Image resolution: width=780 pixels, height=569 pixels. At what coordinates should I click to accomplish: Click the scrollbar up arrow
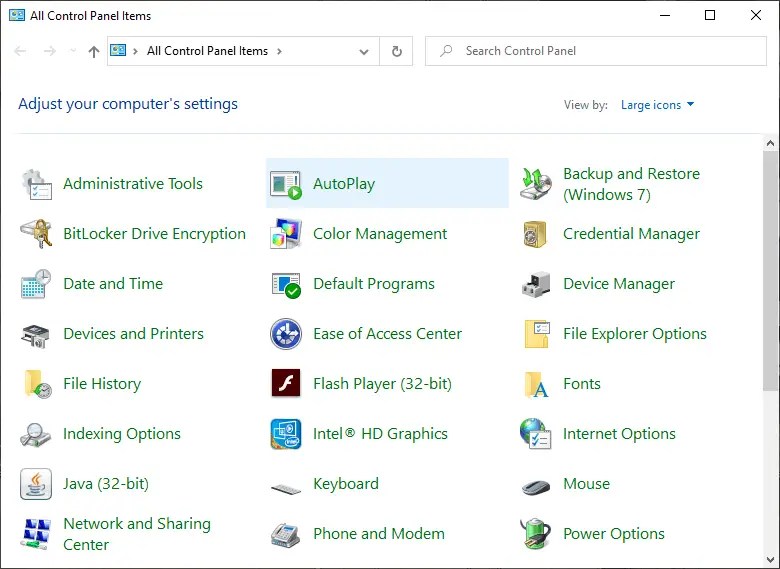tap(771, 143)
